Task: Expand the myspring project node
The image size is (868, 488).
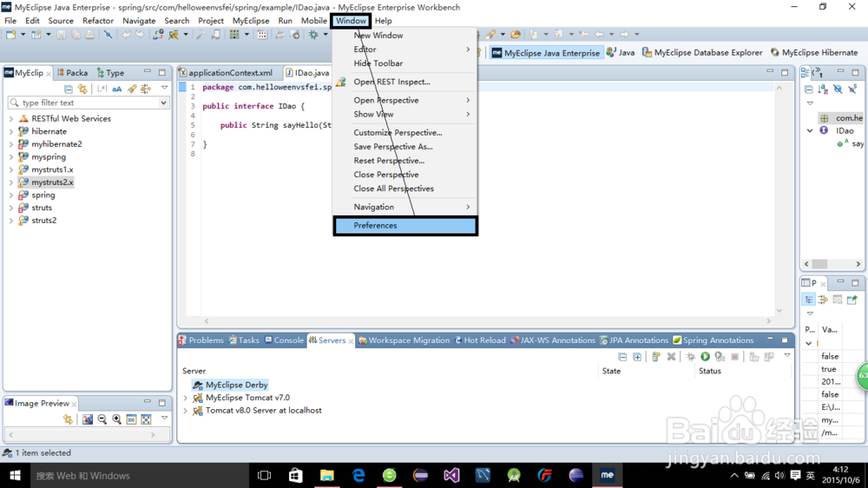Action: [11, 157]
